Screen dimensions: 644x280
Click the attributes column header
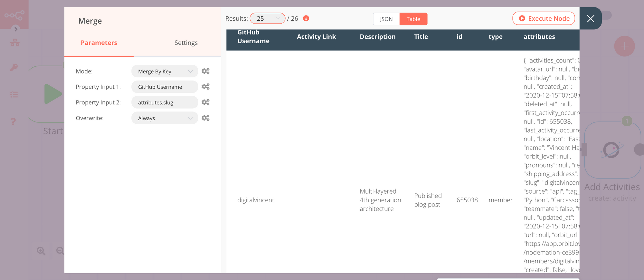tap(539, 37)
